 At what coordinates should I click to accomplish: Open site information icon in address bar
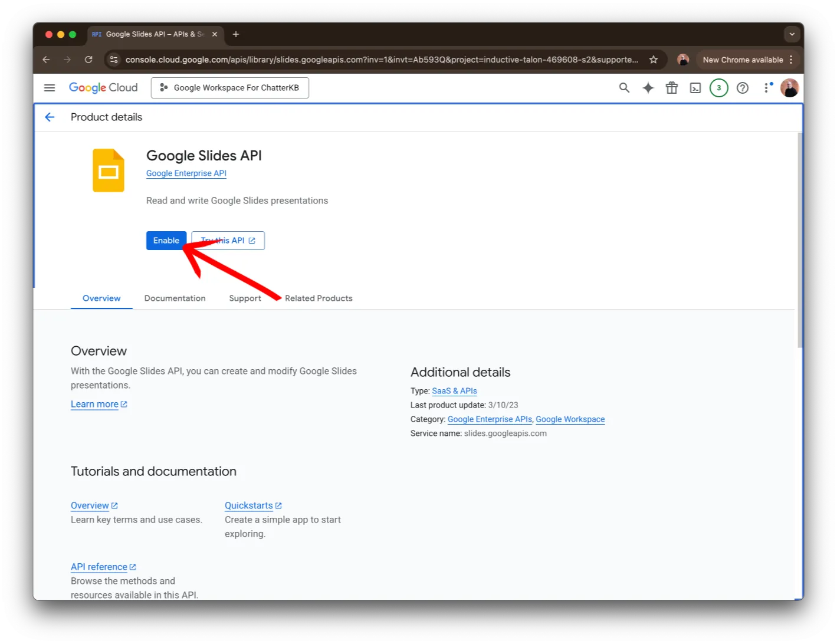(x=114, y=60)
